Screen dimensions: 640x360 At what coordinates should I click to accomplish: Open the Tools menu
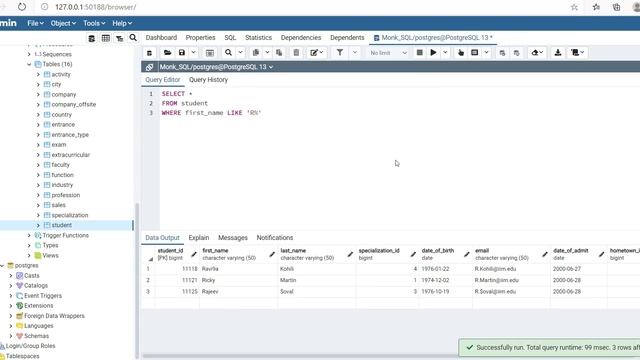tap(94, 23)
